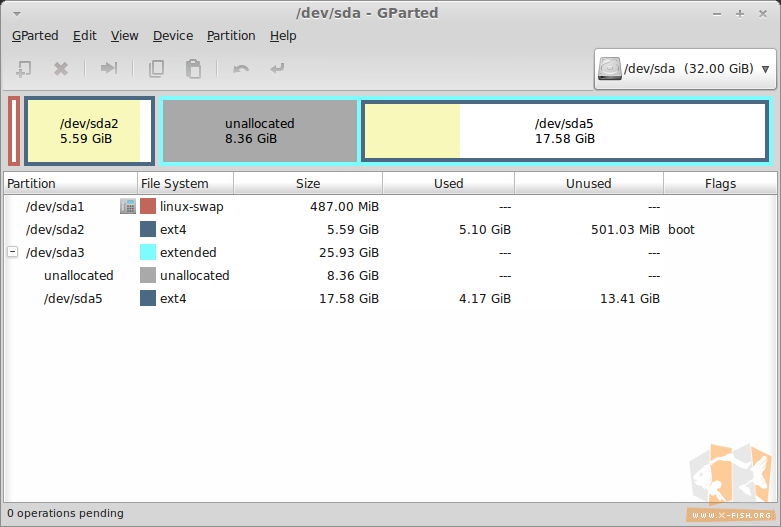Open the window menu arrow in title bar

point(16,14)
